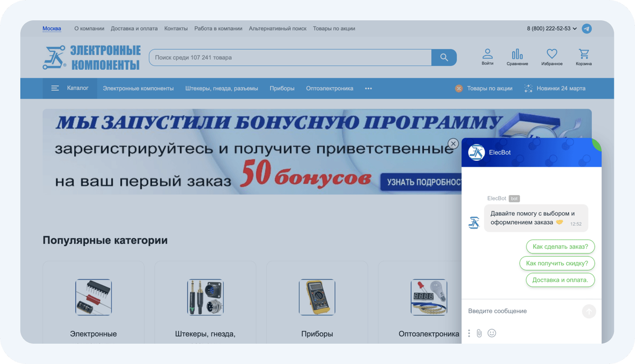This screenshot has width=635, height=364.
Task: Click the search magnifier icon
Action: pos(444,57)
